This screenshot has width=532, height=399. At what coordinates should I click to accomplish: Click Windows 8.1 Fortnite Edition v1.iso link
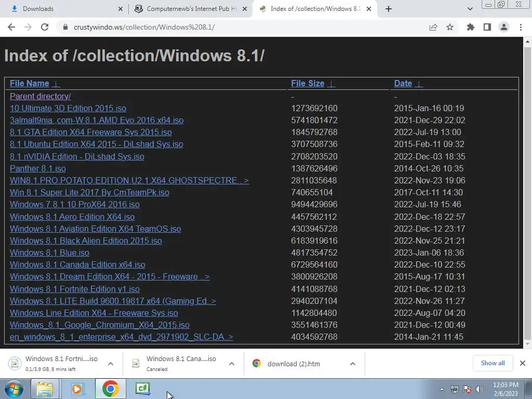pos(75,289)
